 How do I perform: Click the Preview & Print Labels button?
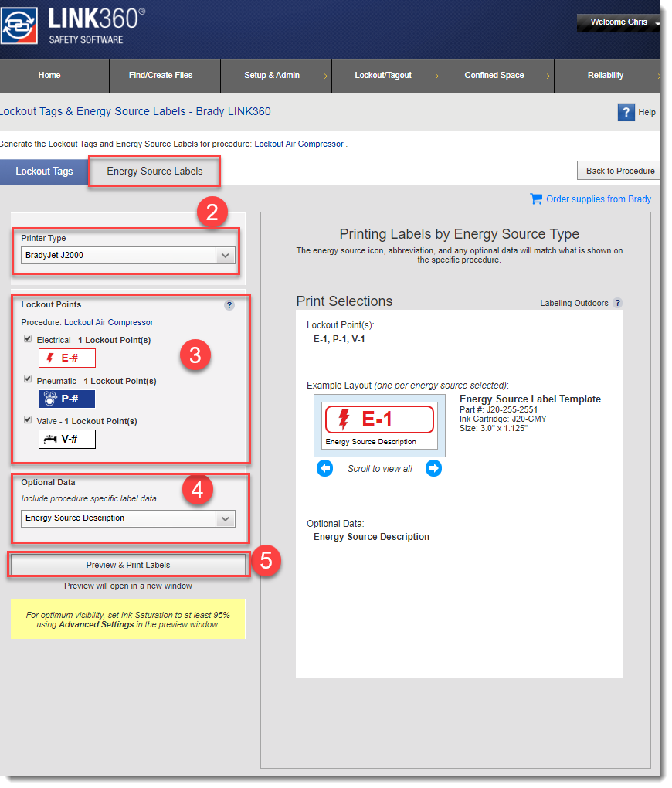pos(128,565)
